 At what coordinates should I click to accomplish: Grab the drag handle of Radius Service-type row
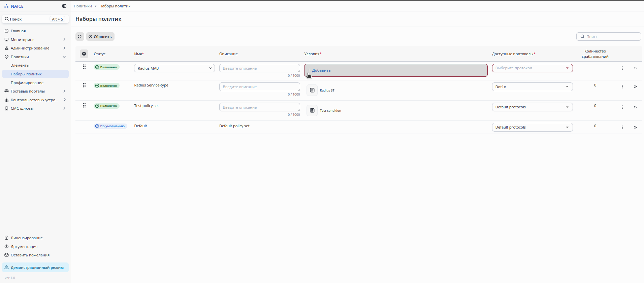coord(84,85)
